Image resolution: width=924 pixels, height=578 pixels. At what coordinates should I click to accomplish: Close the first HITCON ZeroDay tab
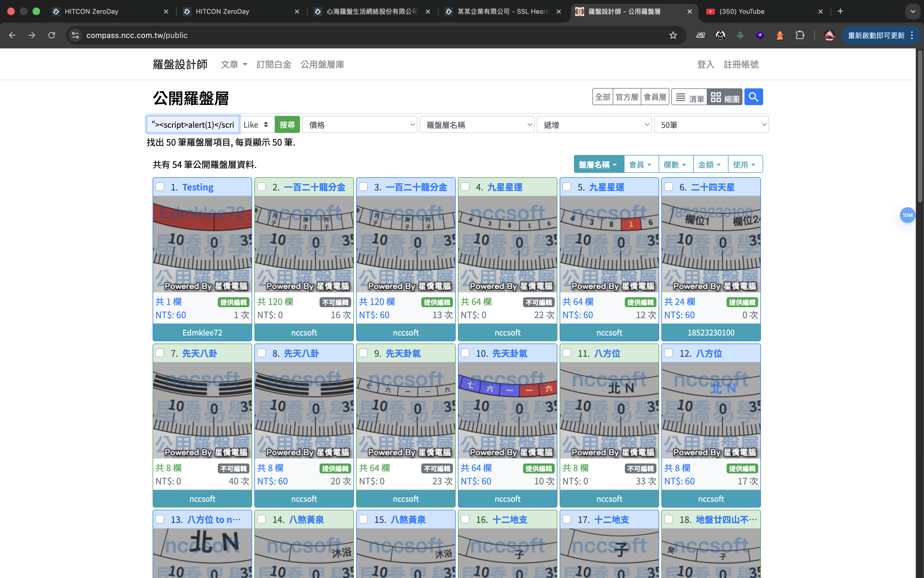(166, 12)
